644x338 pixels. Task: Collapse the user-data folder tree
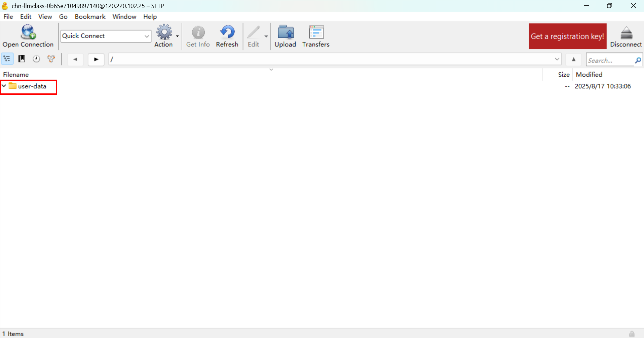pyautogui.click(x=4, y=86)
